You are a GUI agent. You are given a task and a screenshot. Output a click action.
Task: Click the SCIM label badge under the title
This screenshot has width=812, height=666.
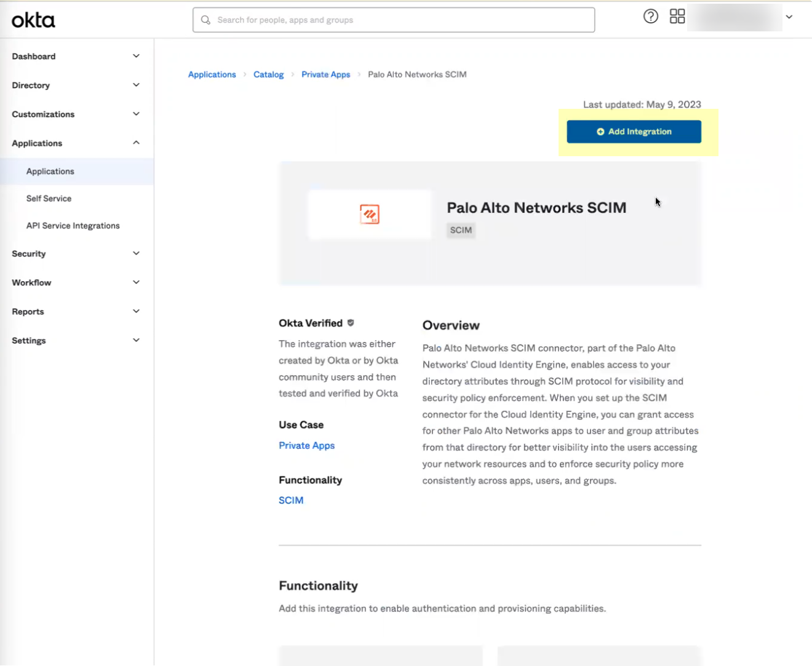[x=460, y=230]
